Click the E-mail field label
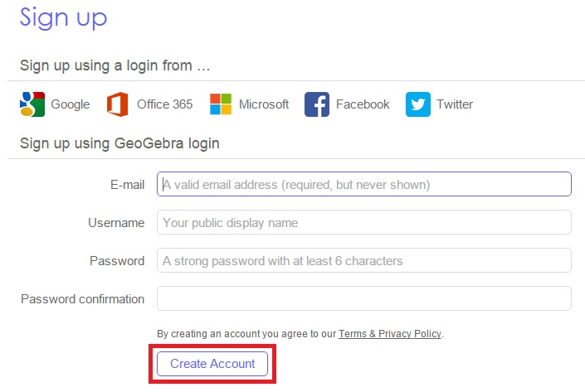 coord(127,185)
